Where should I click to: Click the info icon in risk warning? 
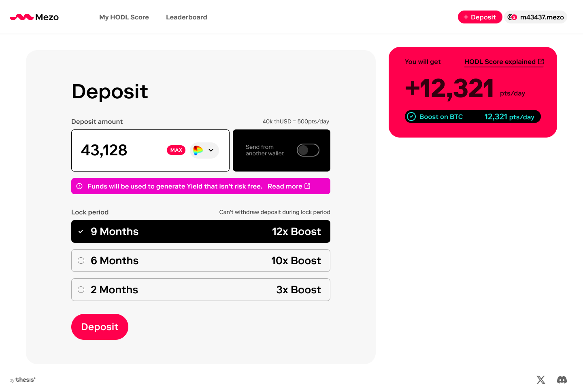79,186
